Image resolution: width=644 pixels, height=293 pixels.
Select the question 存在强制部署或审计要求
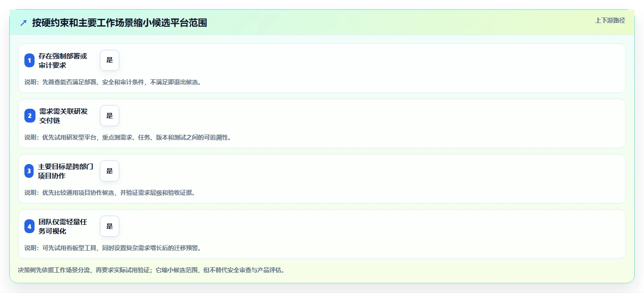coord(63,60)
